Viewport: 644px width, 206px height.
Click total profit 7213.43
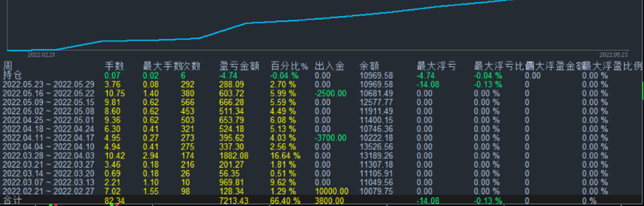[x=234, y=200]
